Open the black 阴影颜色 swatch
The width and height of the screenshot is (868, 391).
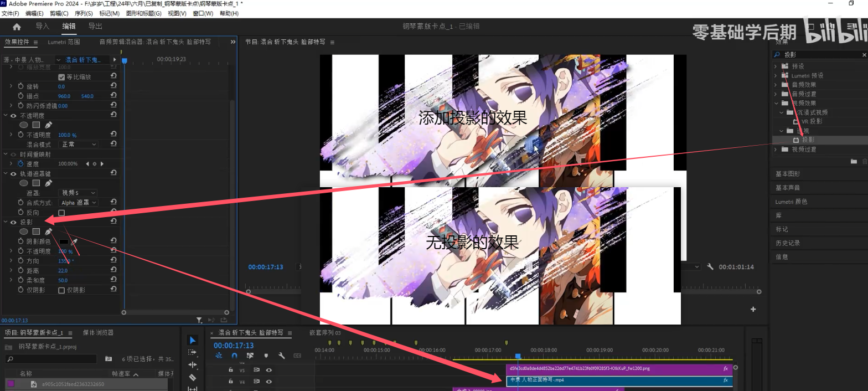tap(64, 241)
